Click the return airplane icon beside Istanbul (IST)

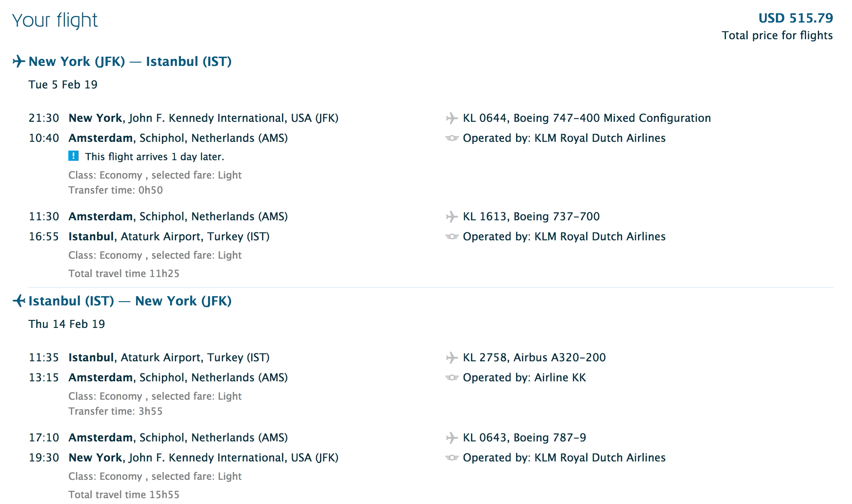pyautogui.click(x=19, y=301)
